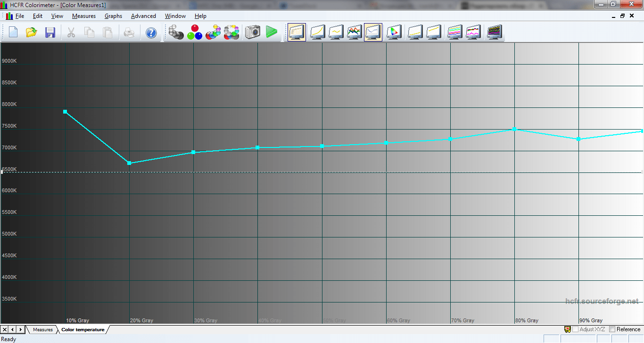This screenshot has width=644, height=343.
Task: Expand the Graphs menu
Action: [113, 16]
